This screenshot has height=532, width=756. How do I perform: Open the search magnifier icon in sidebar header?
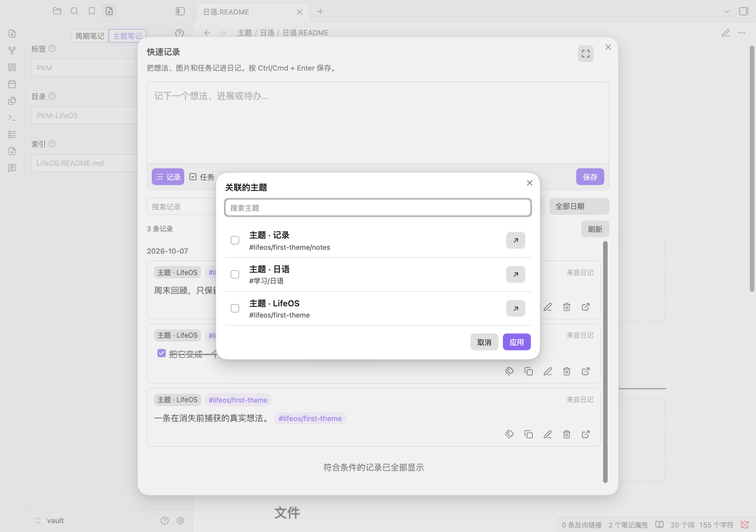click(74, 11)
